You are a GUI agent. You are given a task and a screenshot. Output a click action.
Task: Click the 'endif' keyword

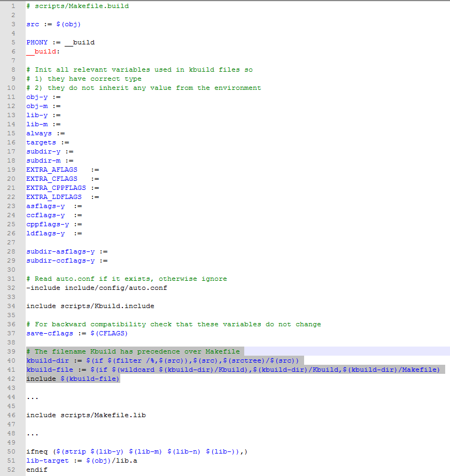coord(37,470)
